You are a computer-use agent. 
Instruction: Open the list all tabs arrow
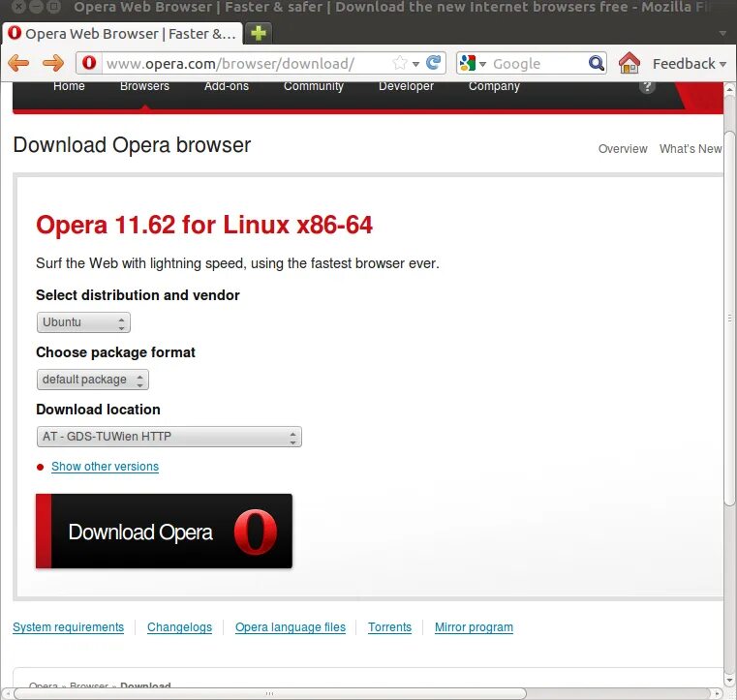(x=722, y=33)
